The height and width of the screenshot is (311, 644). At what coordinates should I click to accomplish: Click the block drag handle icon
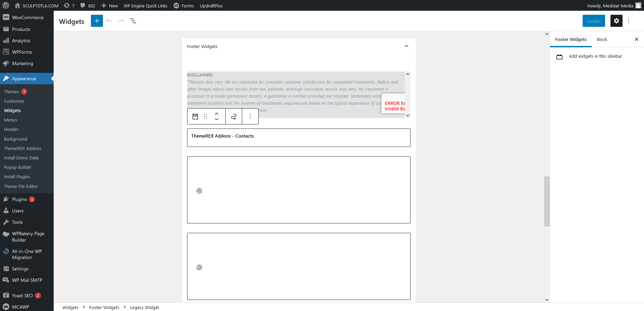pyautogui.click(x=205, y=116)
